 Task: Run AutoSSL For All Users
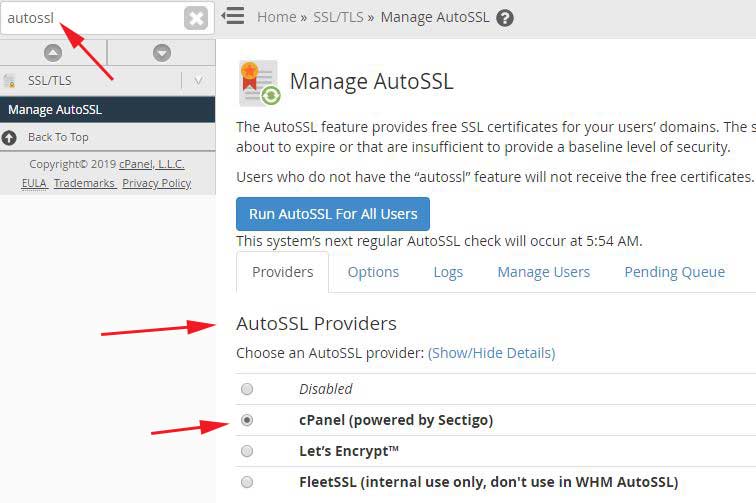[333, 214]
